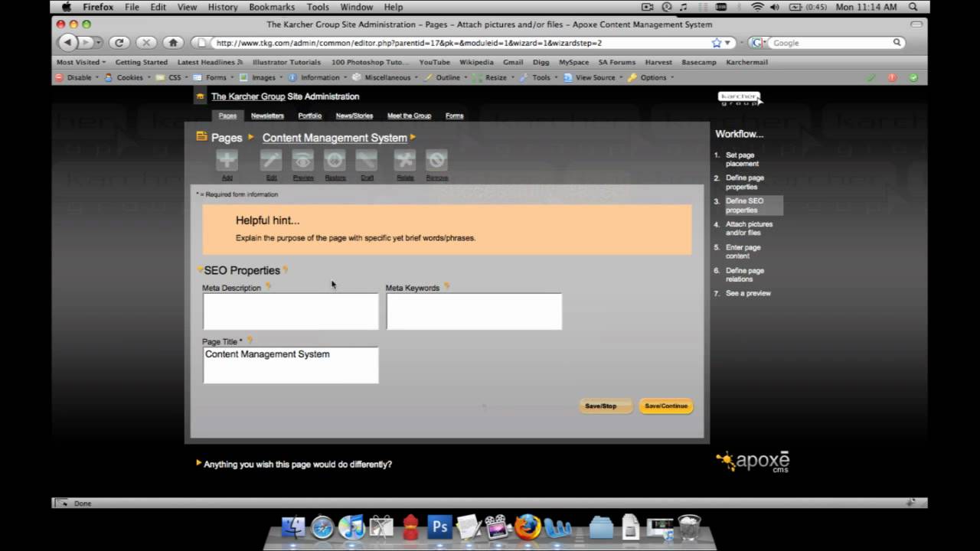Viewport: 980px width, 551px height.
Task: Open iTunes from the Dock
Action: (351, 527)
